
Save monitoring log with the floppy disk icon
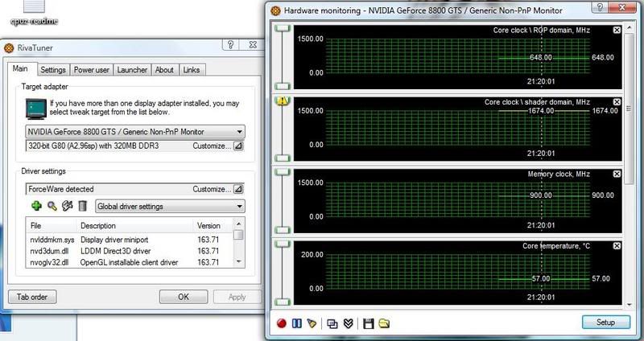(369, 324)
